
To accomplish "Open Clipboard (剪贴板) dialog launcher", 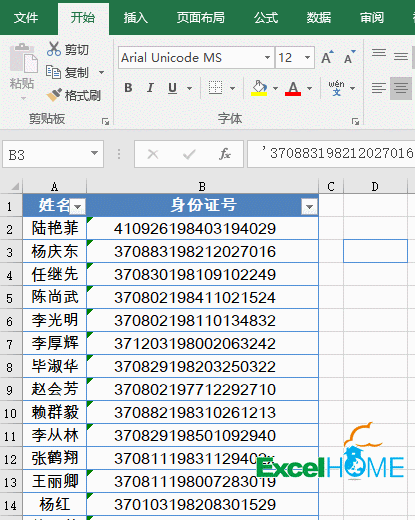I will pos(106,122).
